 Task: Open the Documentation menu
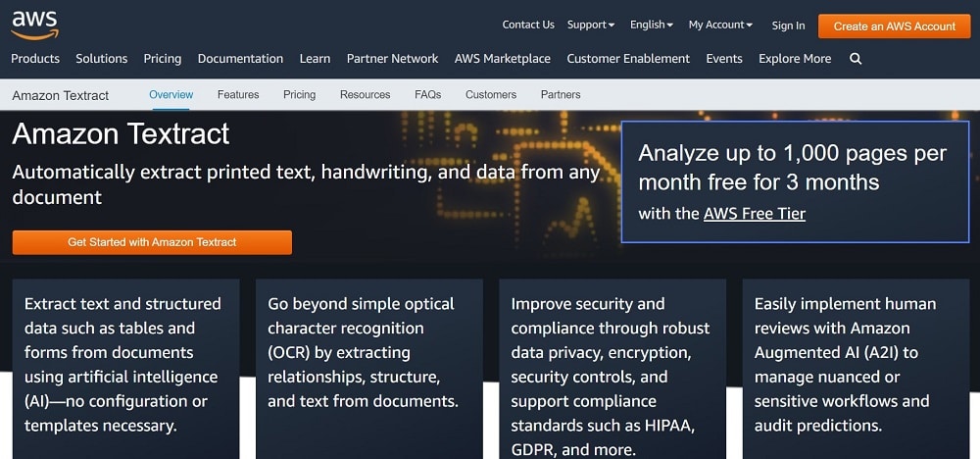(x=240, y=59)
